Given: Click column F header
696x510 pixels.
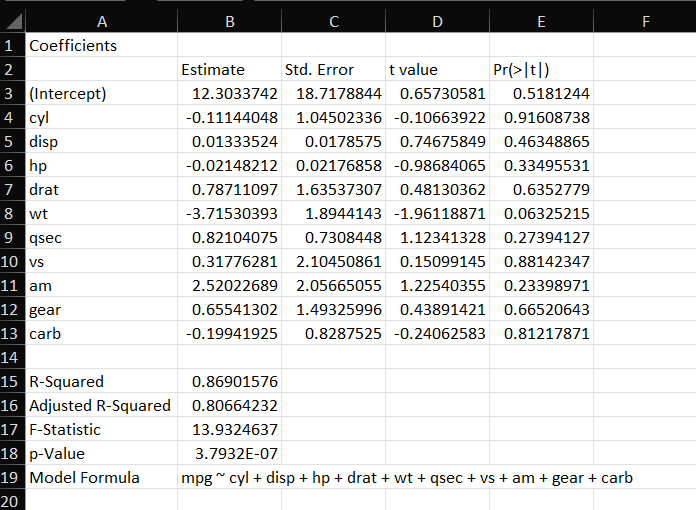Looking at the screenshot, I should (x=644, y=20).
